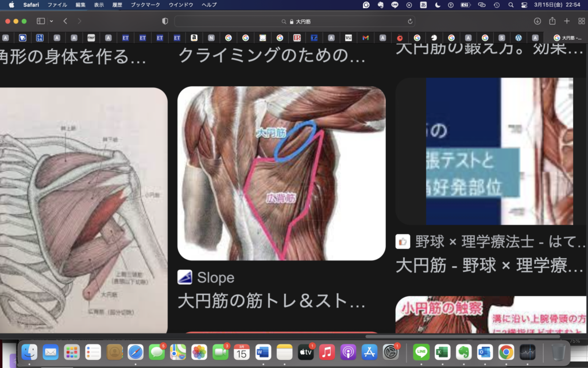
Task: Click the privacy report shield icon
Action: click(165, 21)
